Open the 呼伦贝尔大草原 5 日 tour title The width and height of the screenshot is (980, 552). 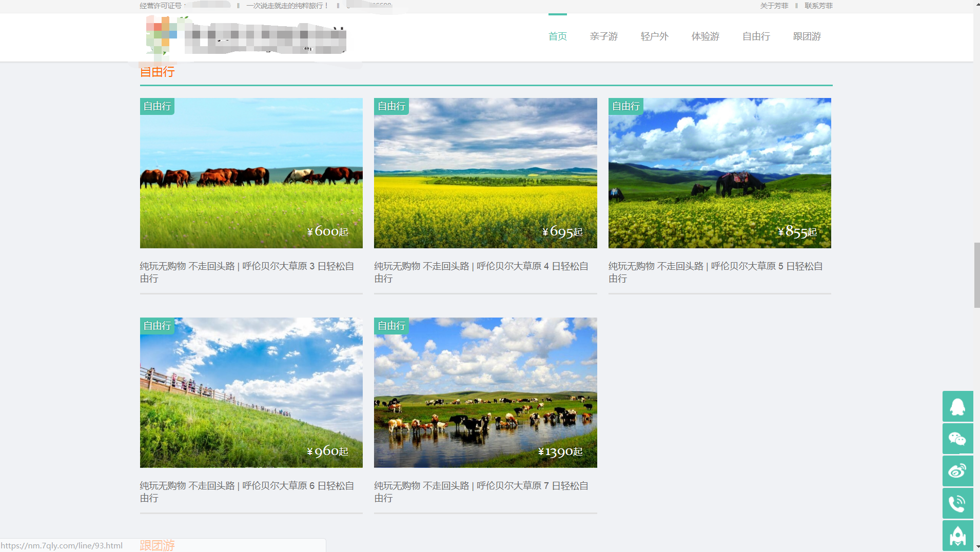(x=716, y=272)
